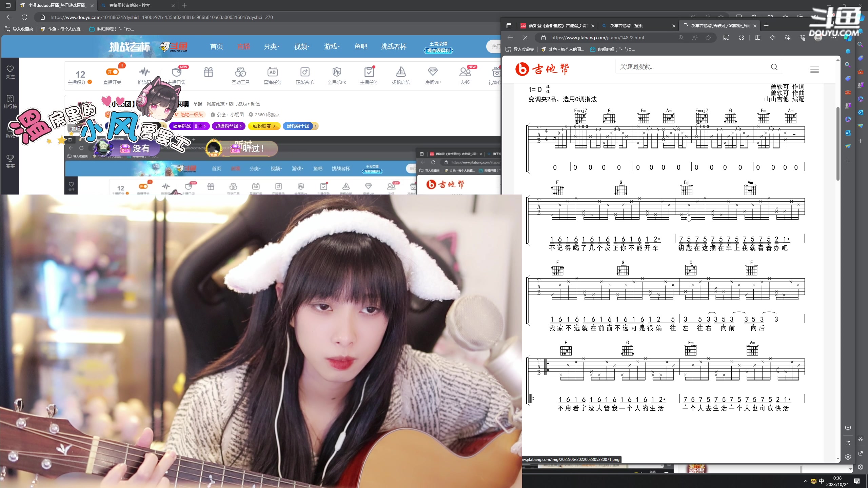Click the jitabang.com address bar URL
868x488 pixels.
(x=597, y=38)
